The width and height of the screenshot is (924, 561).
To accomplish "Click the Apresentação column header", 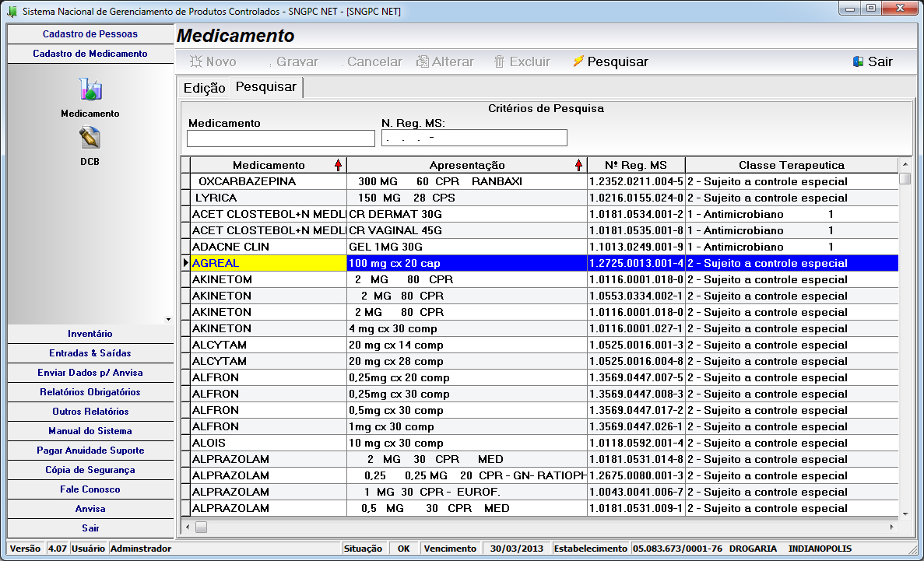I will click(467, 165).
